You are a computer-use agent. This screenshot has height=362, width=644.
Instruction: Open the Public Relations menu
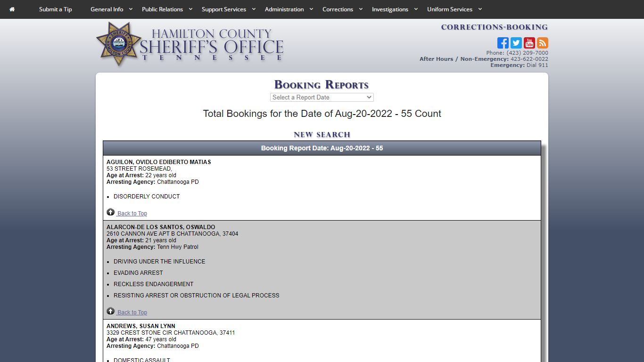[162, 9]
